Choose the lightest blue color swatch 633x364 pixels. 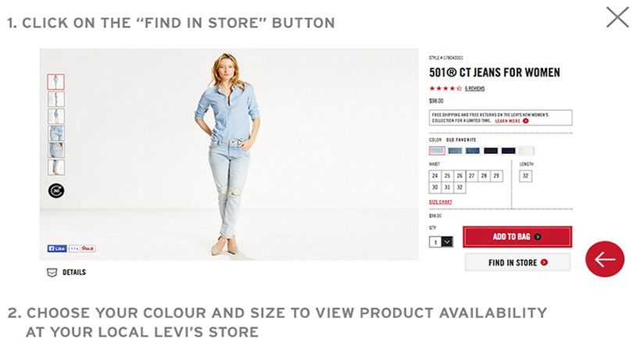(x=437, y=151)
